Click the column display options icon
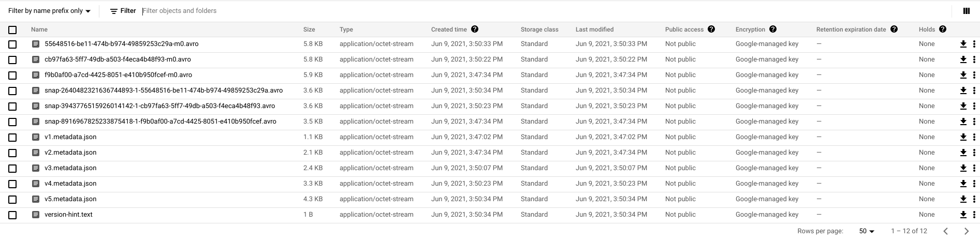This screenshot has height=241, width=980. click(x=967, y=11)
